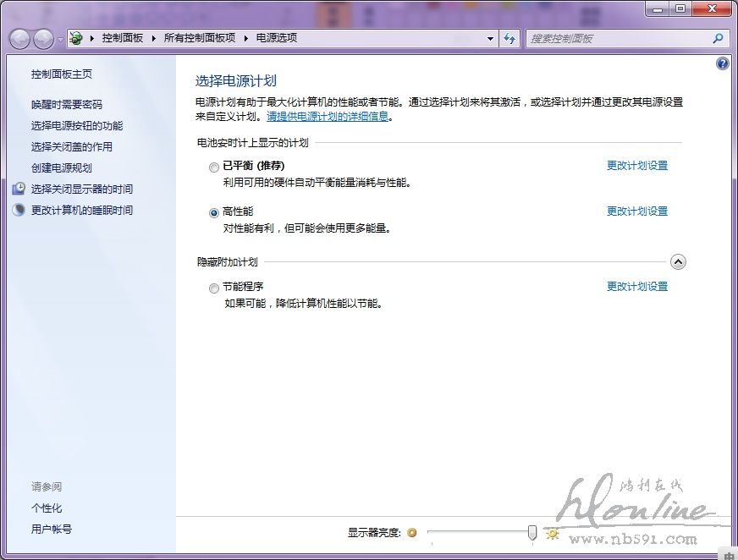The image size is (738, 560).
Task: Click the Back navigation arrow button
Action: [x=19, y=38]
